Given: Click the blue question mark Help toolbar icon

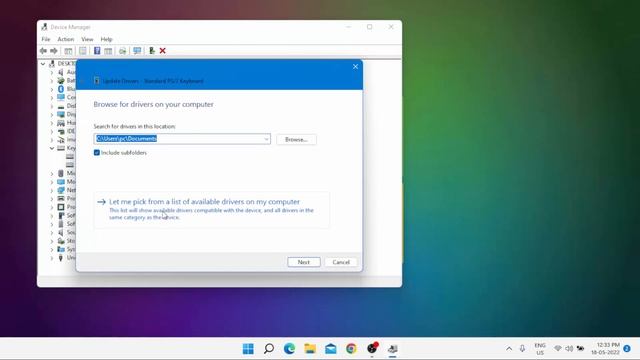Looking at the screenshot, I should [97, 51].
